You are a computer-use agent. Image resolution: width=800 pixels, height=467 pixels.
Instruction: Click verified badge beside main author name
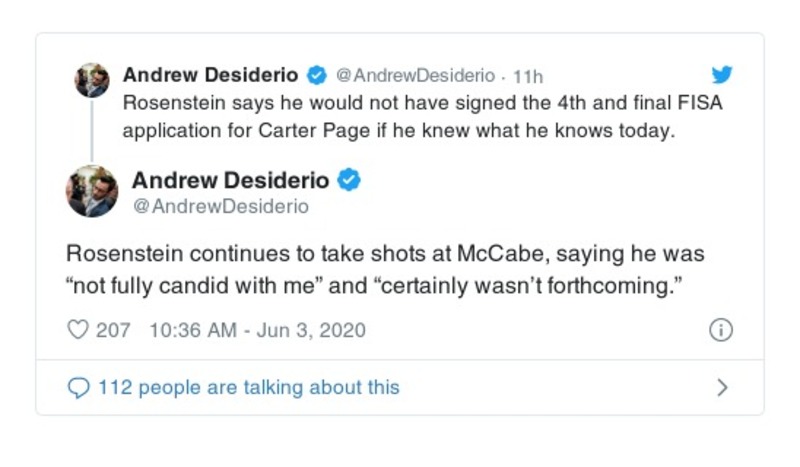click(349, 181)
